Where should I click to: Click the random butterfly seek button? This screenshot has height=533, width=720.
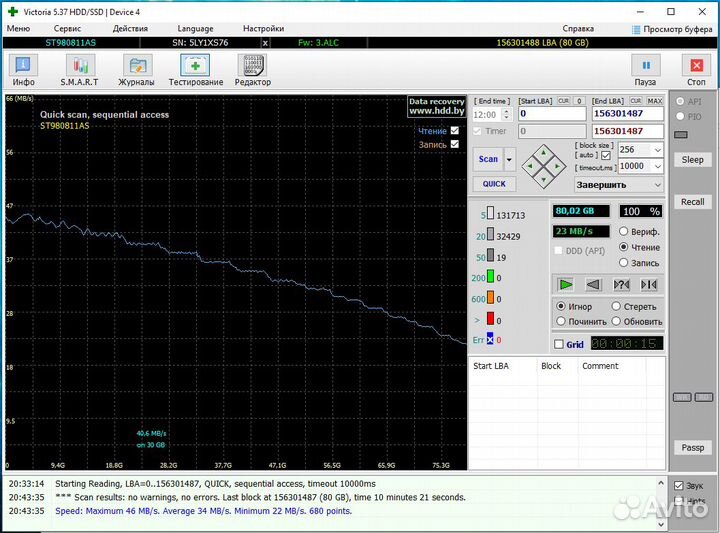621,285
